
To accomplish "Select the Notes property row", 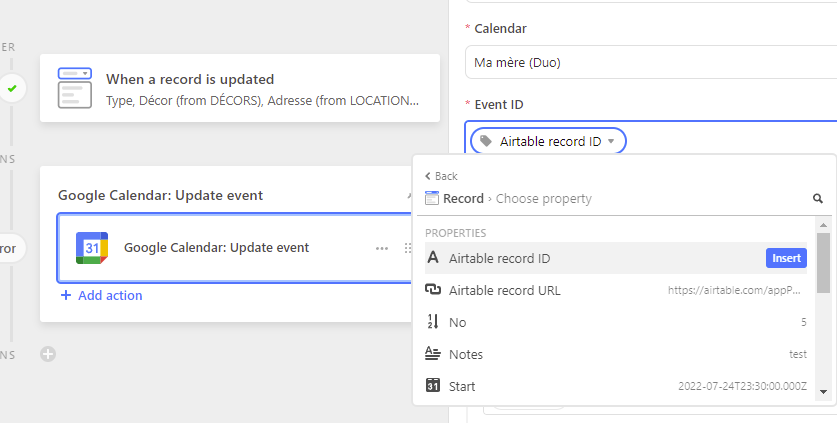I will click(616, 354).
